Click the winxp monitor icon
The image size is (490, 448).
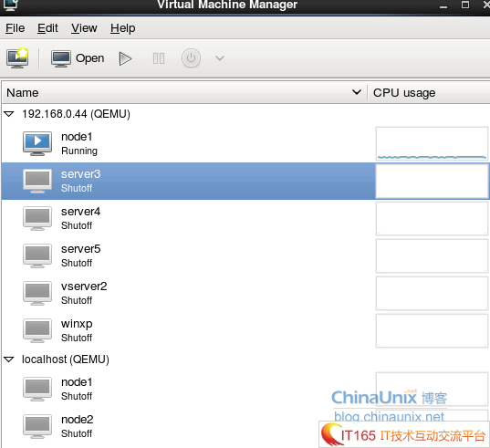(x=37, y=330)
